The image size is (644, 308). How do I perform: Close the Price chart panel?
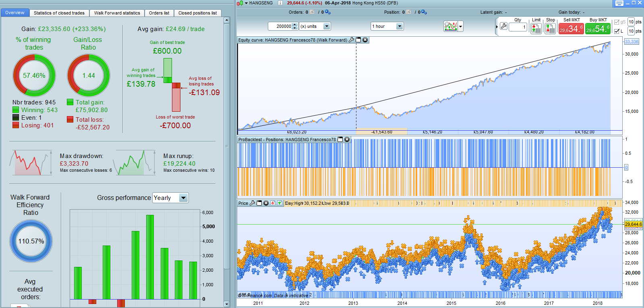tap(266, 203)
